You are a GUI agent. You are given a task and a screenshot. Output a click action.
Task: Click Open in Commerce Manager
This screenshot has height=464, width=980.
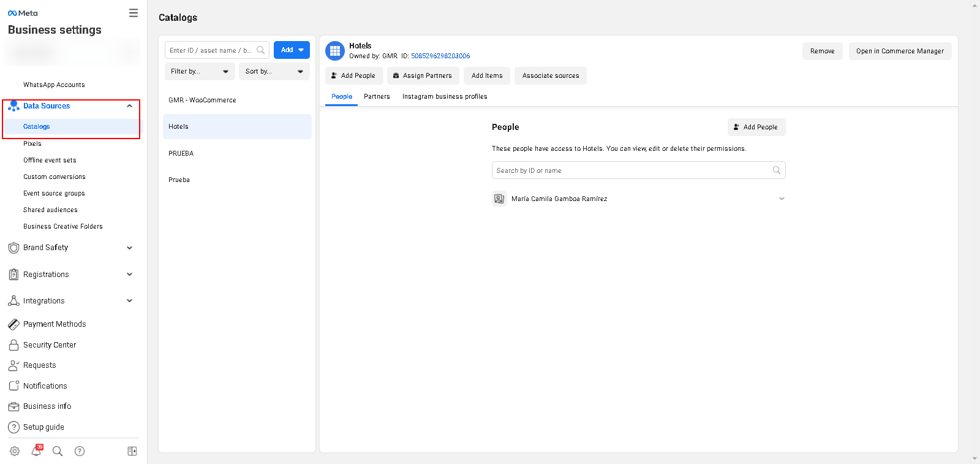(900, 51)
